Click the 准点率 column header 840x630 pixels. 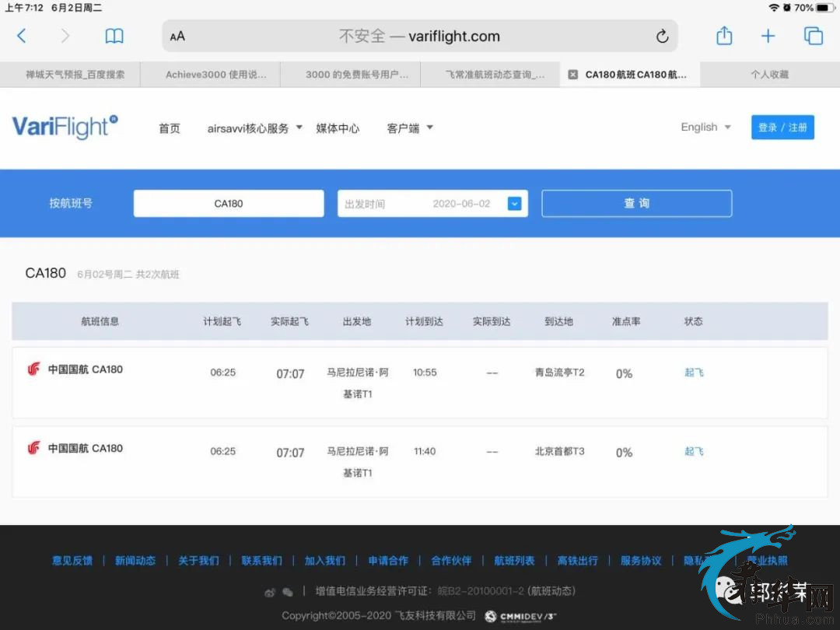click(626, 321)
